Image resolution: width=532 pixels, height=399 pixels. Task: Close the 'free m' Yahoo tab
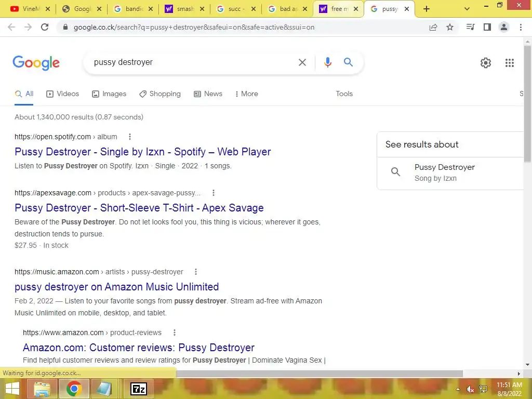tap(356, 9)
